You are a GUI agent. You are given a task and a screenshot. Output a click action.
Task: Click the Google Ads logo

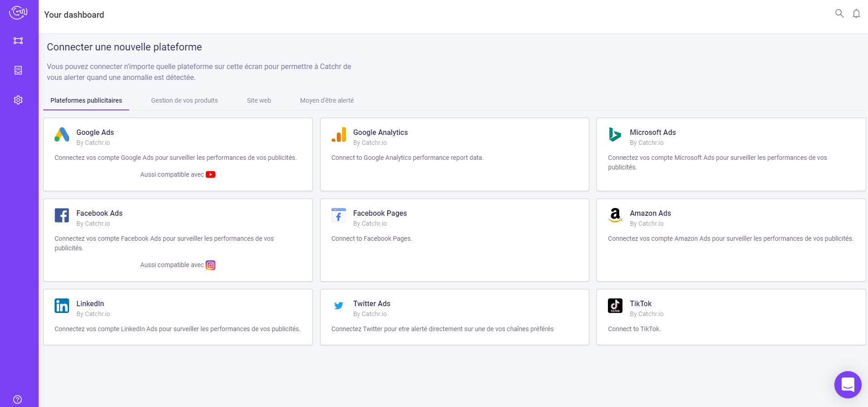tap(62, 134)
